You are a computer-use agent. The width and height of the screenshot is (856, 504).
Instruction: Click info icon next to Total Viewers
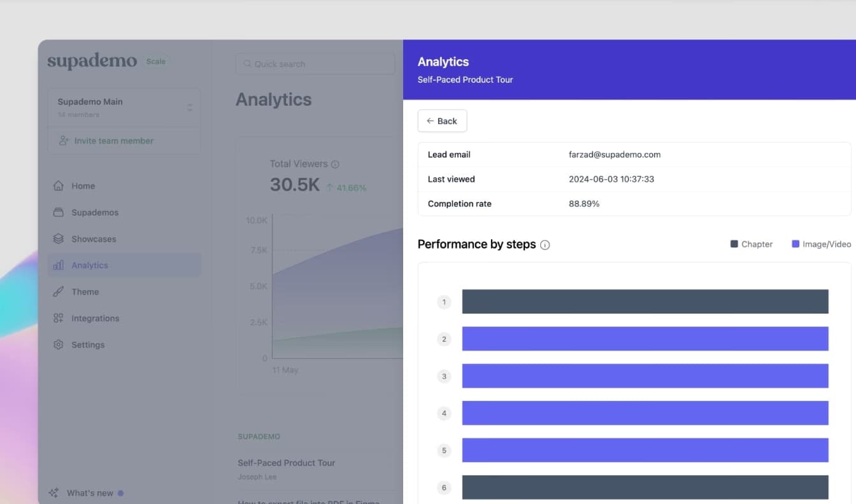(335, 164)
